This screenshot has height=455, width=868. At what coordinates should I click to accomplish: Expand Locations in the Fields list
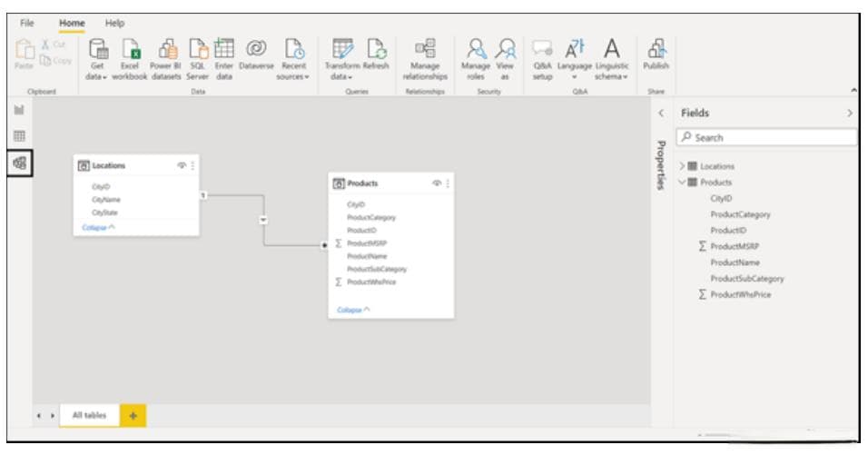point(683,166)
